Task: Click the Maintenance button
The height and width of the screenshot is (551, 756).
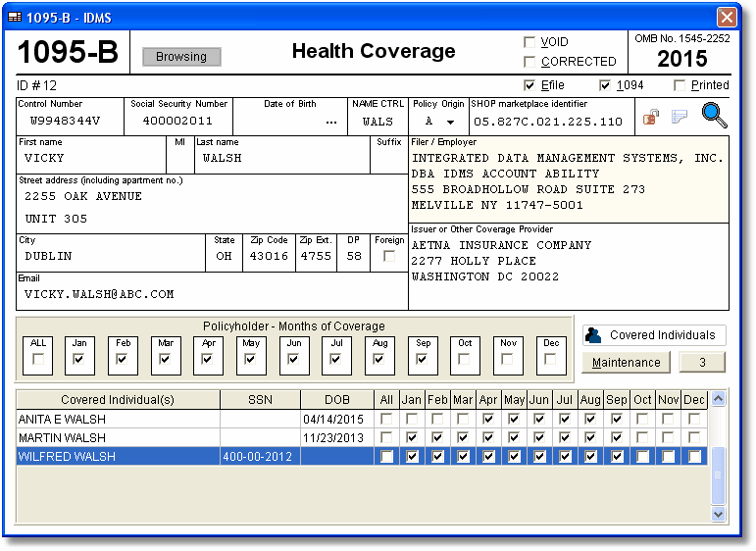Action: click(626, 363)
